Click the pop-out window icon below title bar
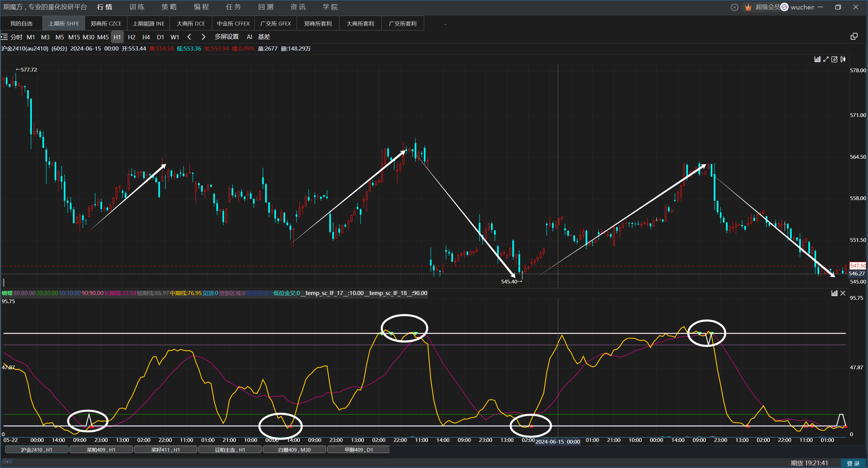The height and width of the screenshot is (468, 868). click(x=854, y=36)
